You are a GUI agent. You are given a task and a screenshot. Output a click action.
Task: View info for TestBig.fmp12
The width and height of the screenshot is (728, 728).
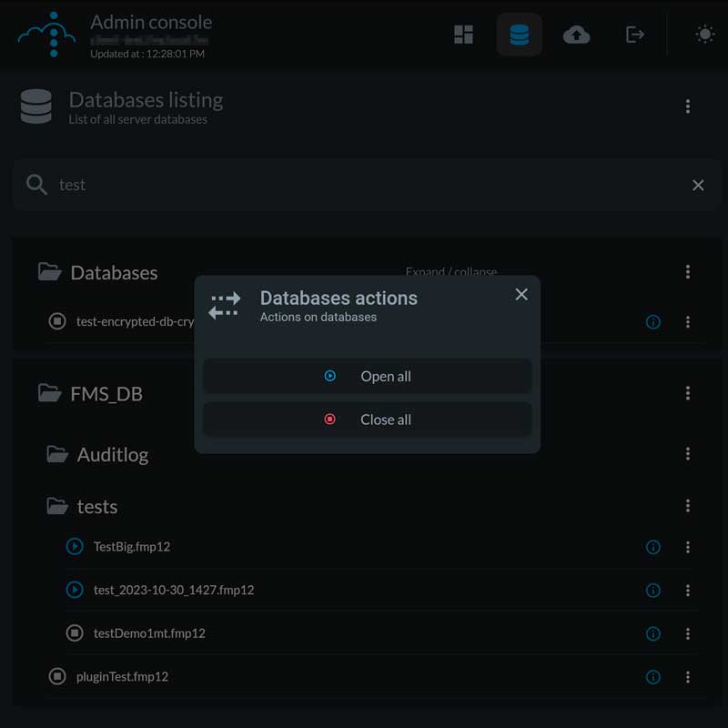(653, 547)
